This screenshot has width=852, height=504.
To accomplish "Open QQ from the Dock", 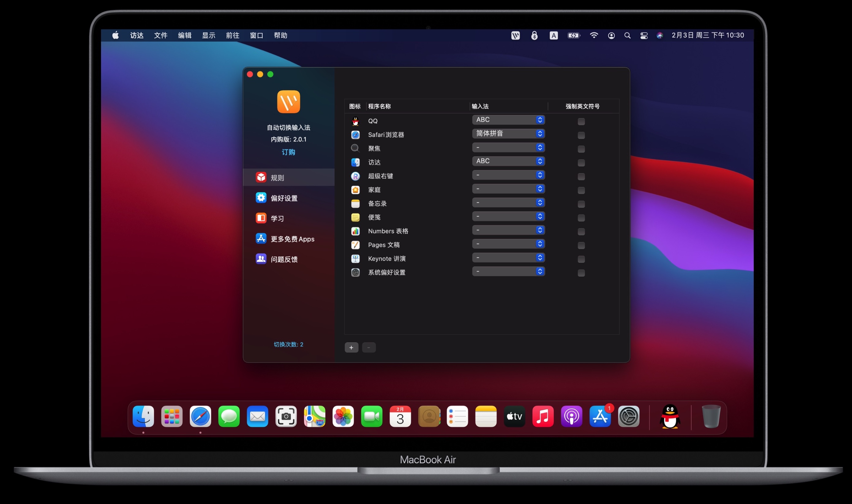I will (670, 416).
